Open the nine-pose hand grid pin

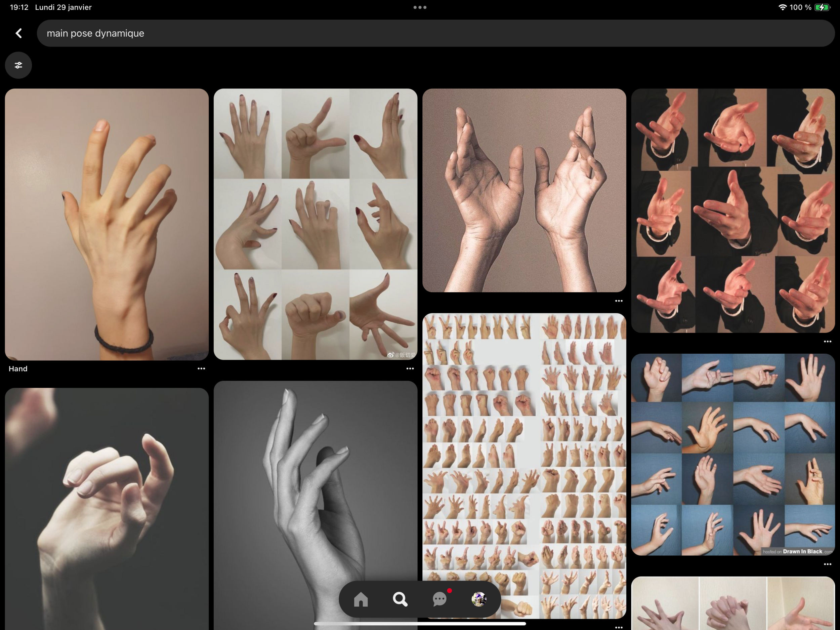[x=315, y=224]
